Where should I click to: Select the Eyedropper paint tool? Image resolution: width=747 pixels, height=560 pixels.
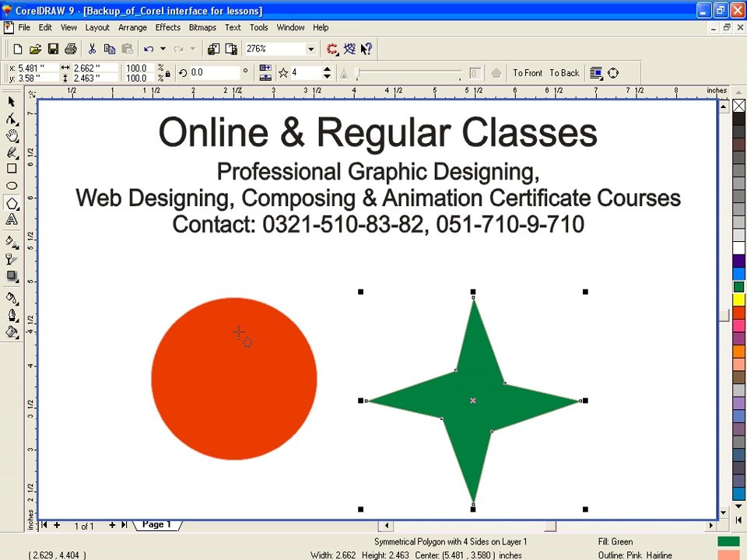pyautogui.click(x=12, y=299)
